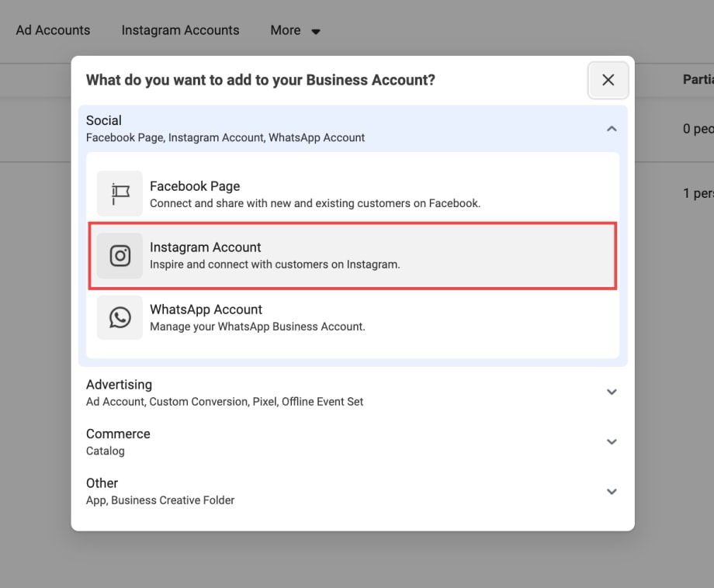Expand the Commerce section
The image size is (714, 588).
[612, 441]
